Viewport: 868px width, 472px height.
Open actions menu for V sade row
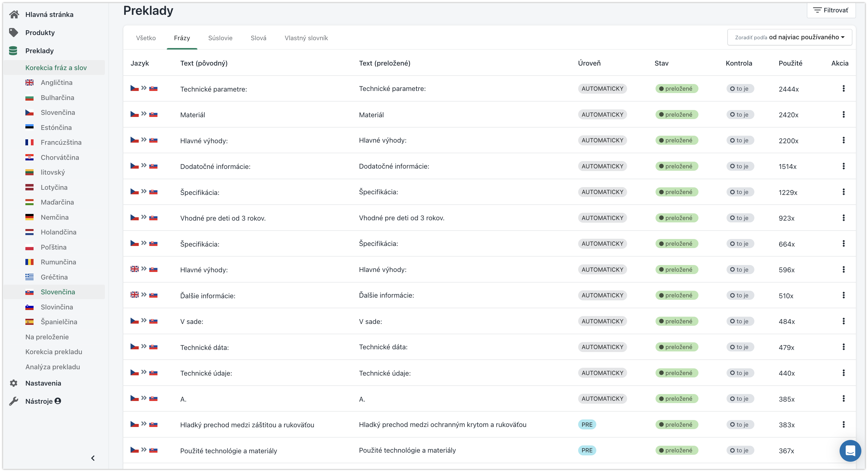coord(844,321)
